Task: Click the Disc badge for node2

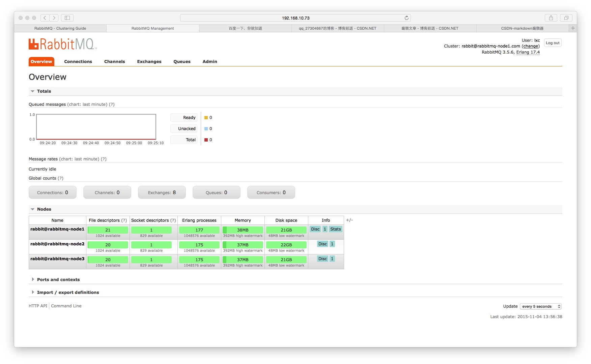Action: point(323,244)
